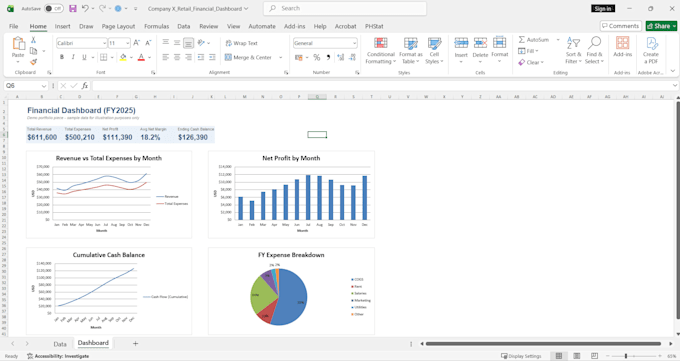Select the Net Profit by Month chart

[291, 194]
